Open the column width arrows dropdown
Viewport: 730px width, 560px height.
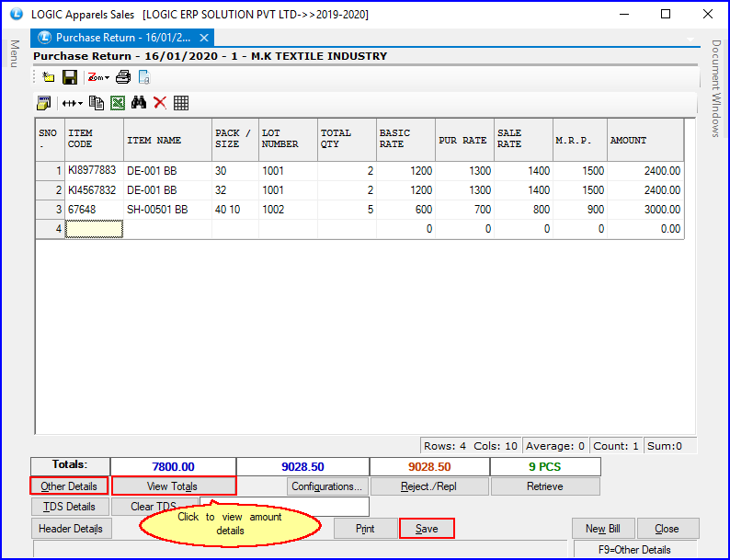click(x=72, y=103)
